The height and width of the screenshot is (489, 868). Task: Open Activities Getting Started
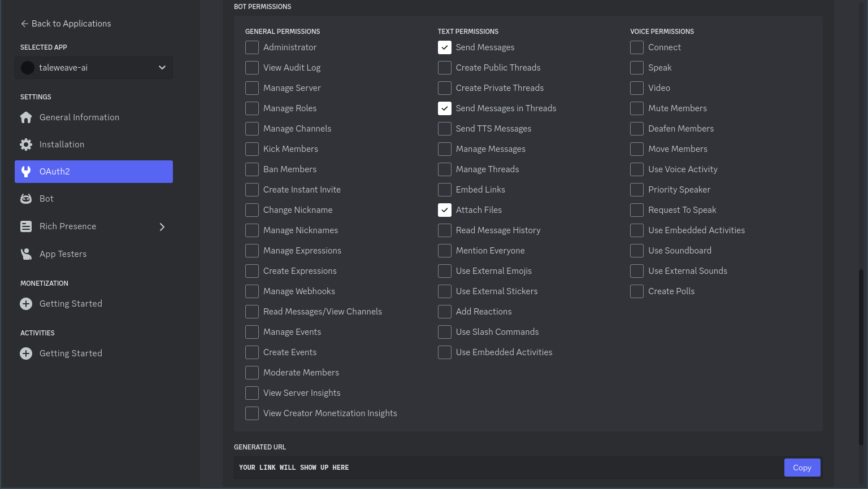pyautogui.click(x=94, y=353)
